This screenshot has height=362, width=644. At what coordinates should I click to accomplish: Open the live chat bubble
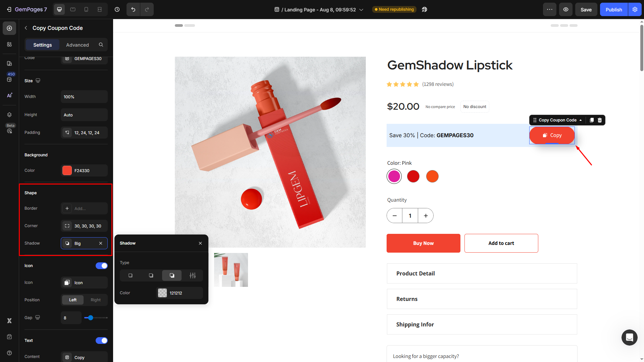click(629, 337)
